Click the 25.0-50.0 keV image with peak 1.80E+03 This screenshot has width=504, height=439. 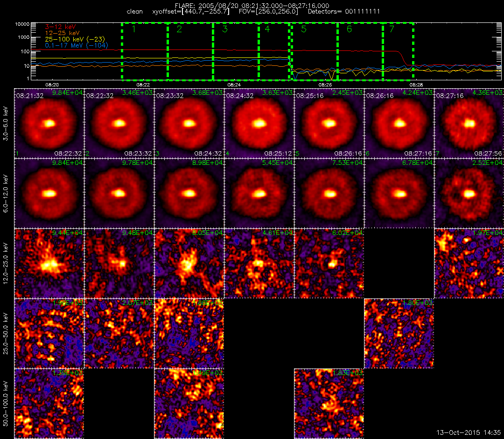pyautogui.click(x=399, y=334)
